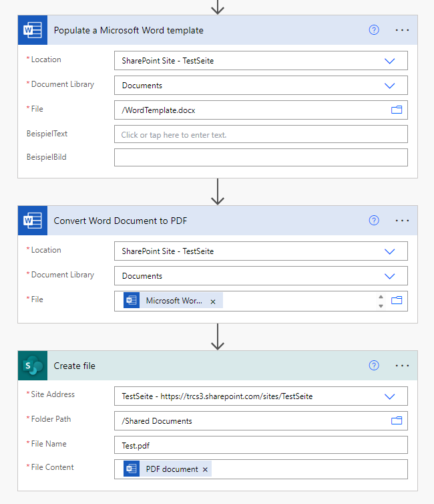Expand Location dropdown in Populate Word template

(389, 61)
